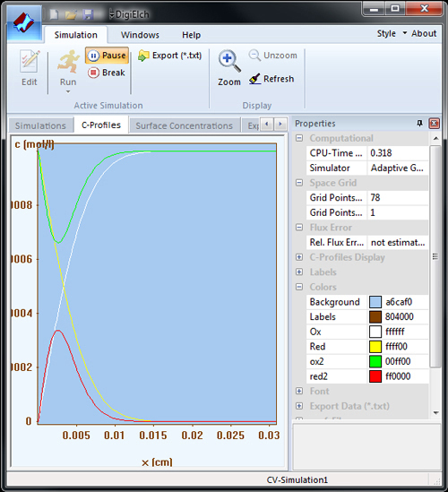Open the Windows ribbon tab
Image resolution: width=448 pixels, height=492 pixels.
(x=140, y=35)
